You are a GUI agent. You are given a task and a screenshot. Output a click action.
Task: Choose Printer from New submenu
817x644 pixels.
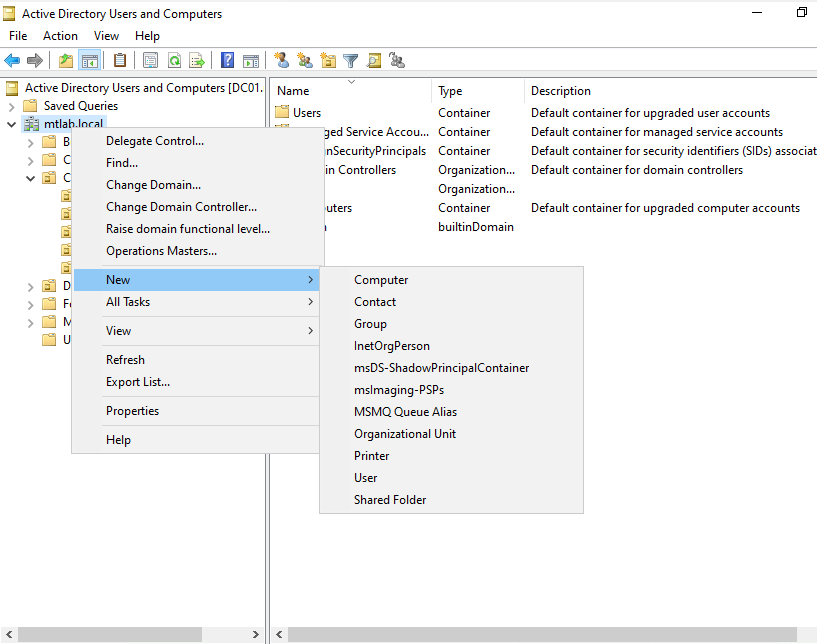(x=451, y=456)
